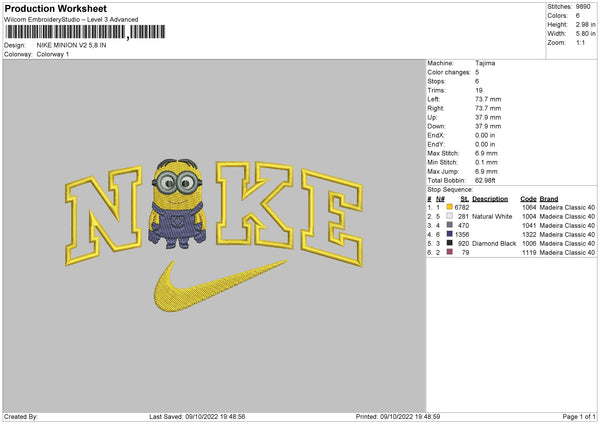Click the 'St.' column header
The height and width of the screenshot is (424, 600).
pos(465,199)
